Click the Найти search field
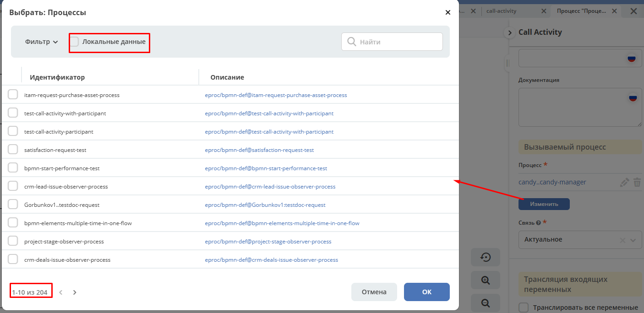This screenshot has height=313, width=644. pos(398,42)
